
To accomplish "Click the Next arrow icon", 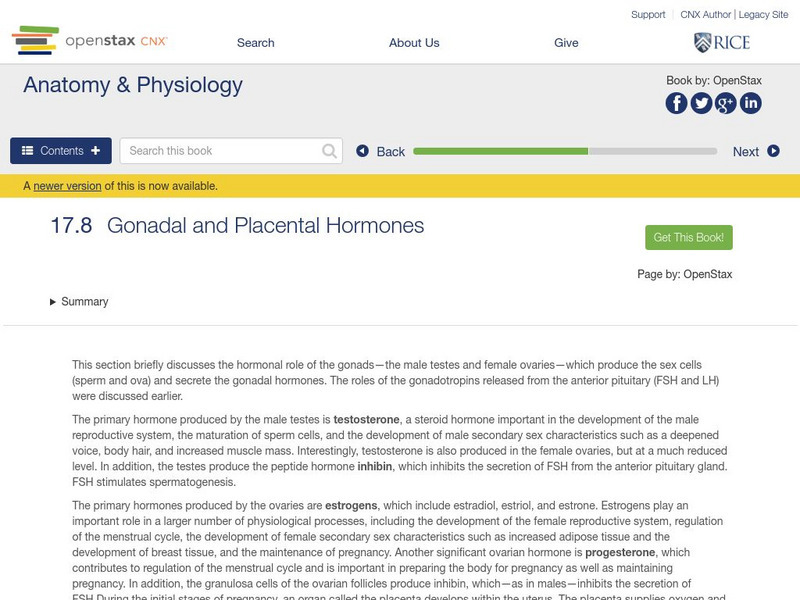I will coord(773,151).
